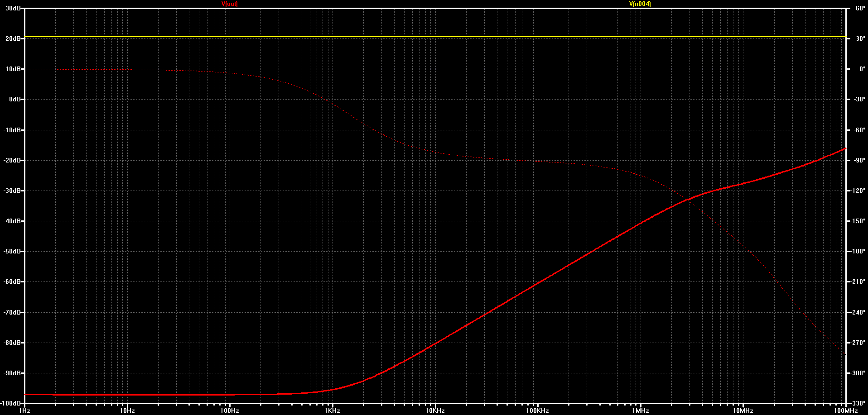Click the V(n004) trace label

coord(640,4)
